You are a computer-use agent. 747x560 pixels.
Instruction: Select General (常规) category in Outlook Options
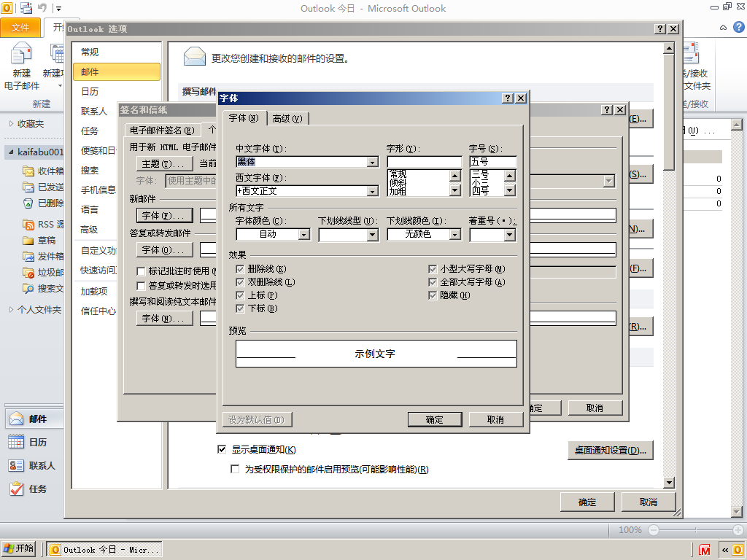[116, 52]
